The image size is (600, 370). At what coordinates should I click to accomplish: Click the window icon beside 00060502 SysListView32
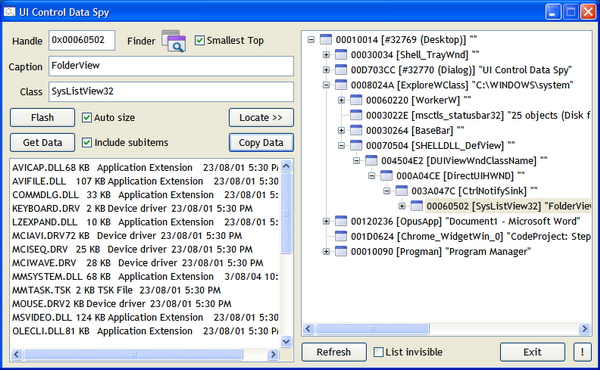[x=417, y=206]
